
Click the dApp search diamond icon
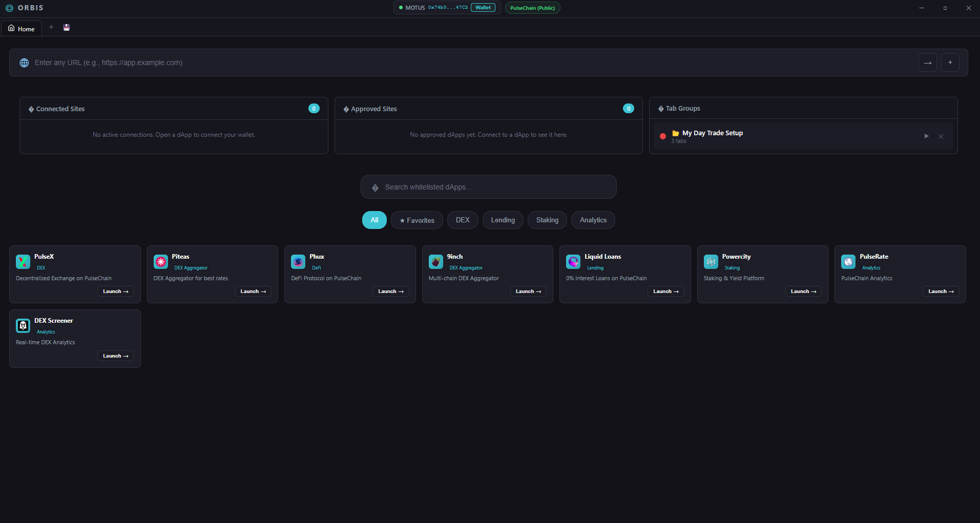tap(375, 187)
